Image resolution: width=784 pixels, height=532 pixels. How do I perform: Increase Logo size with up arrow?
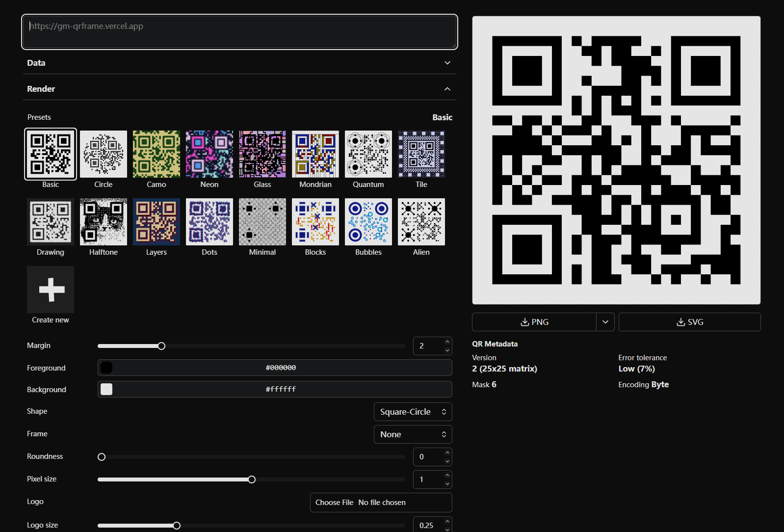tap(447, 521)
